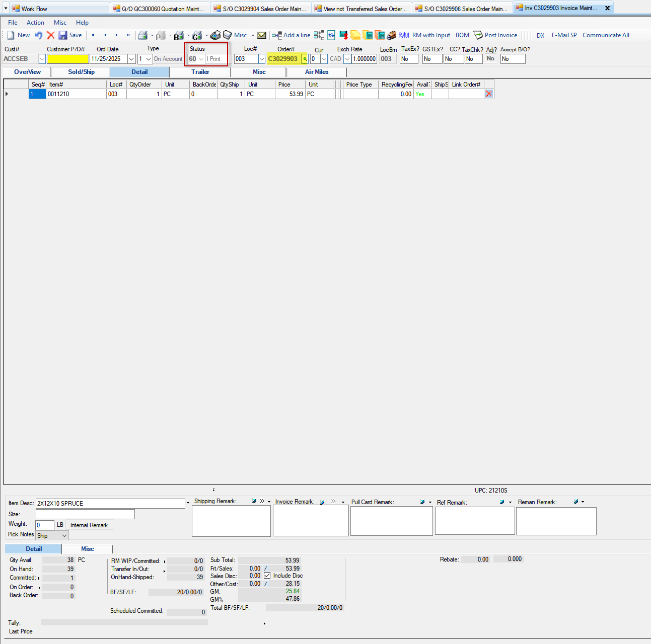The height and width of the screenshot is (644, 651).
Task: Switch to the Trailer tab
Action: click(200, 72)
